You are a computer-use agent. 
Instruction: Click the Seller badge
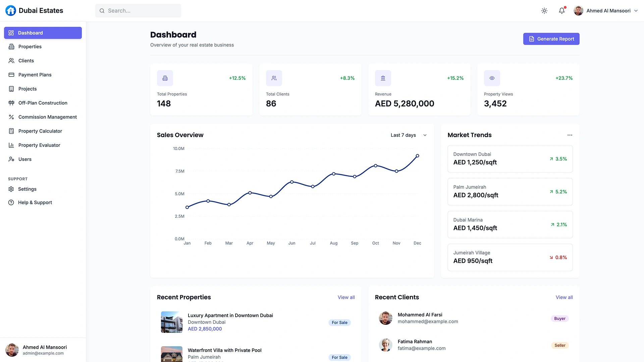point(560,345)
